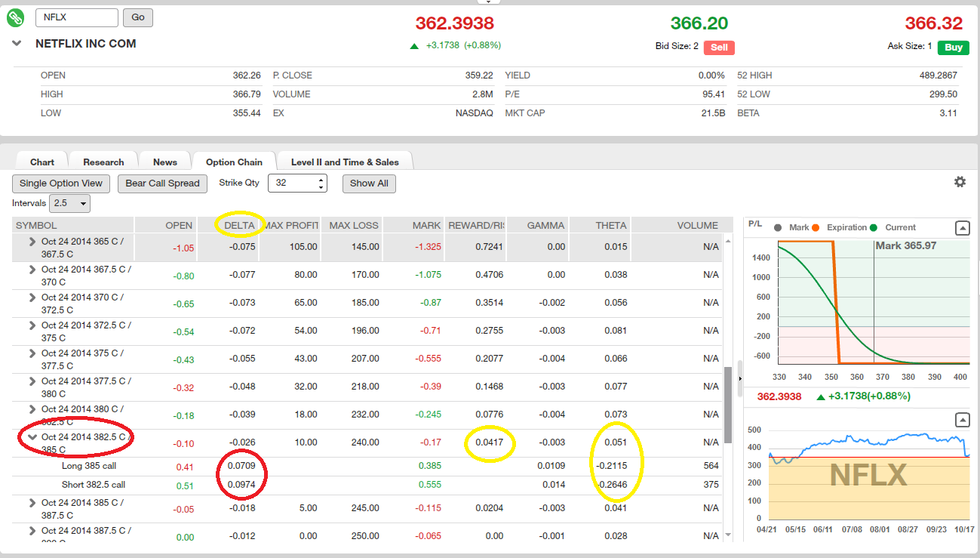Viewport: 980px width, 558px height.
Task: Click the green link icon beside symbol box
Action: [16, 17]
